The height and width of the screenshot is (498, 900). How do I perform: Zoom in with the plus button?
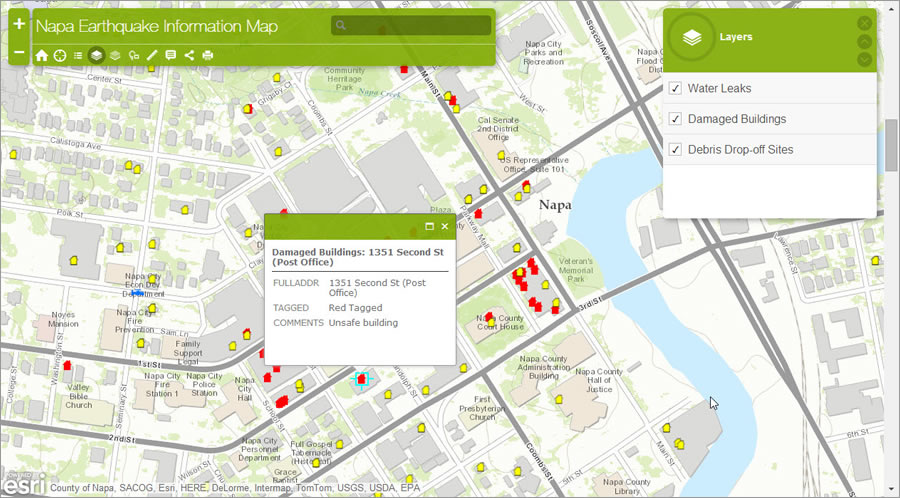point(19,24)
